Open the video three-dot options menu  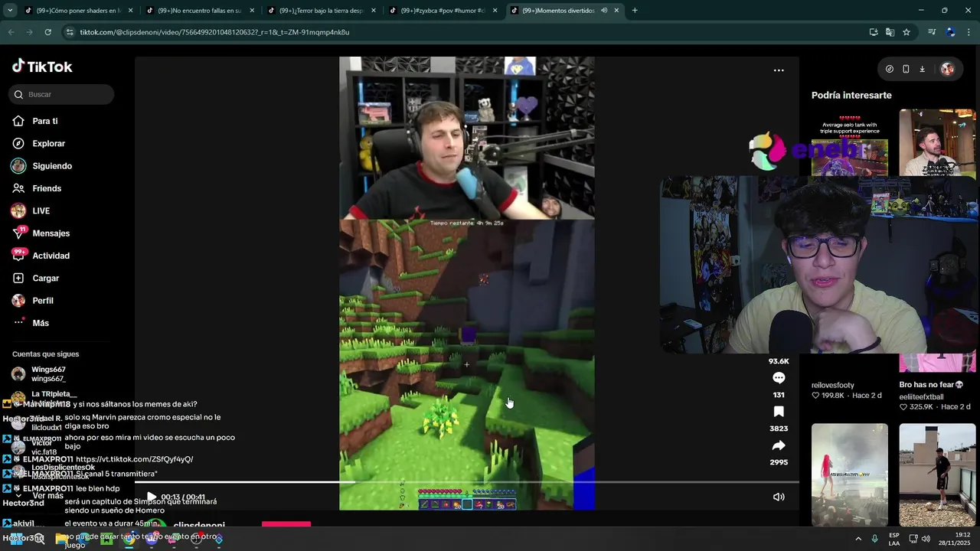point(779,70)
